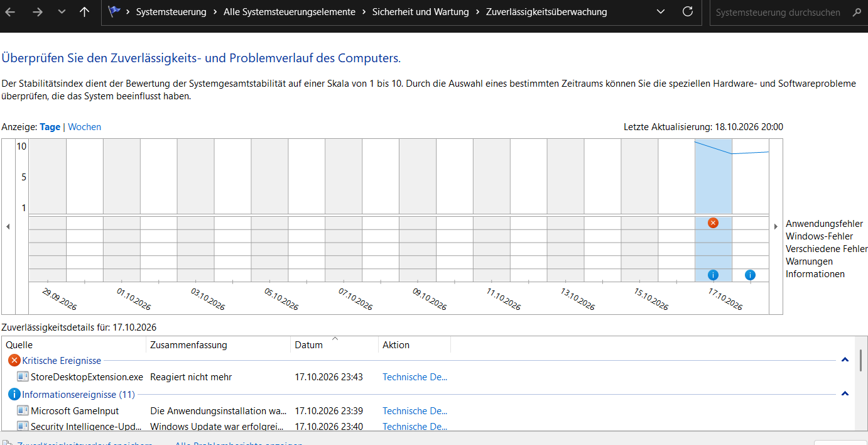Open the chevron right after Systemsteuerung breadcrumb

coord(215,12)
